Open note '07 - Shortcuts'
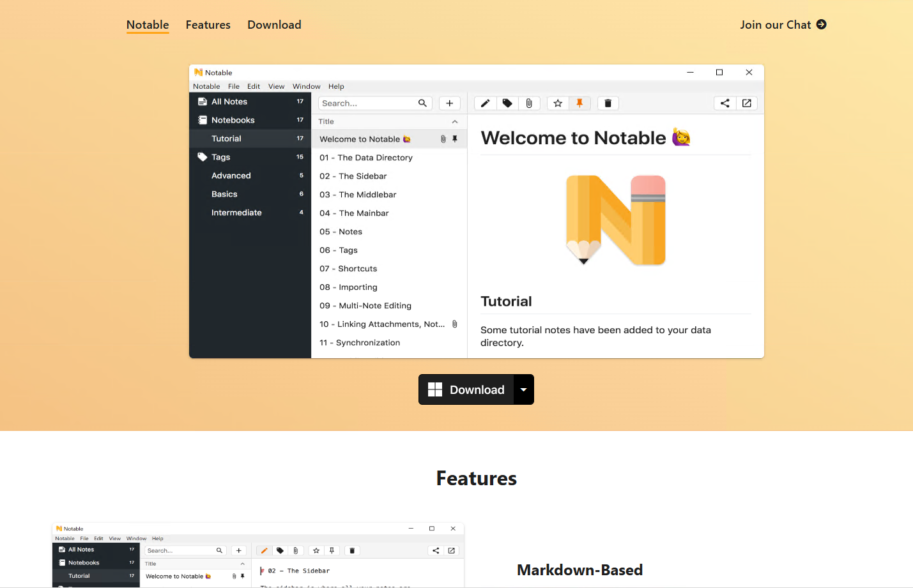Image resolution: width=913 pixels, height=588 pixels. click(389, 269)
